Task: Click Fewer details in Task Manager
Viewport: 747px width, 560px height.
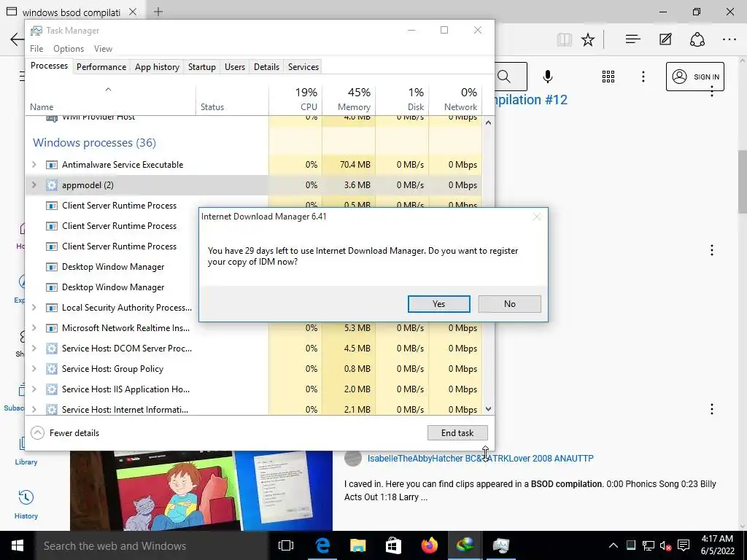Action: pos(65,433)
